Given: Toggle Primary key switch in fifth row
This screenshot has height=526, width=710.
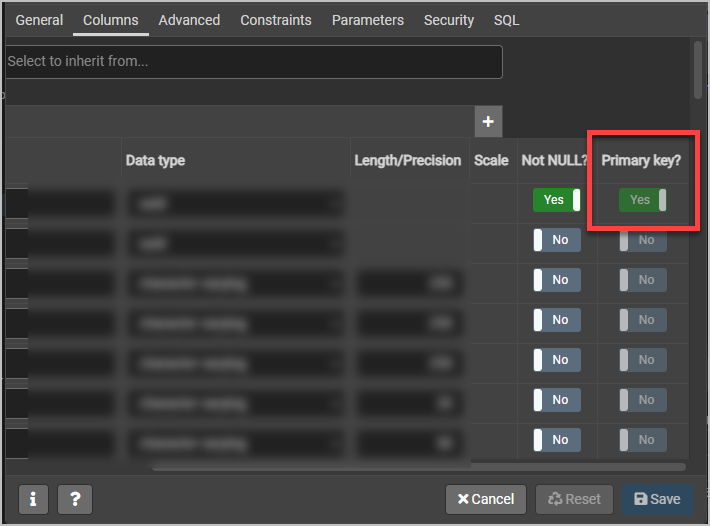Looking at the screenshot, I should pyautogui.click(x=643, y=360).
